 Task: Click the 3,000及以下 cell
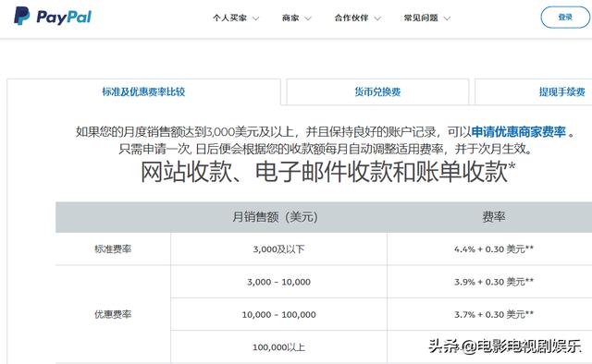(278, 249)
